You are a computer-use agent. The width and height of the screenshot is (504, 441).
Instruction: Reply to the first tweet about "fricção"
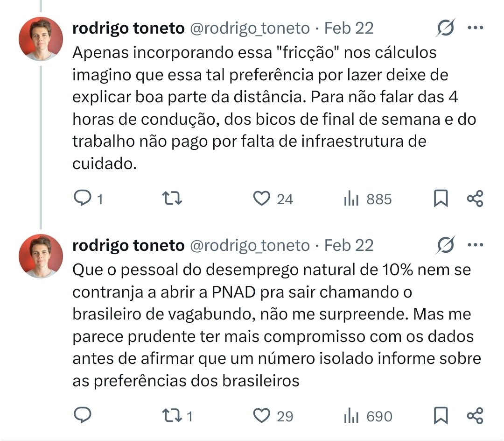point(83,199)
